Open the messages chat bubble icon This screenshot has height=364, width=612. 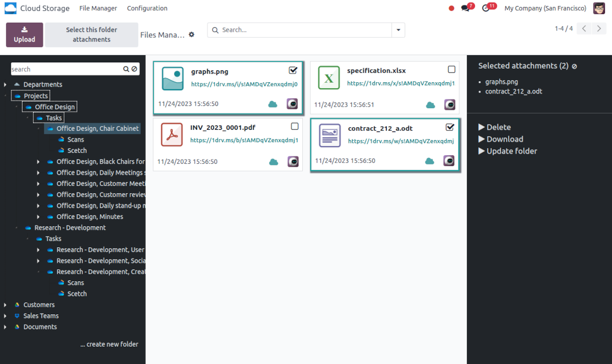tap(465, 8)
